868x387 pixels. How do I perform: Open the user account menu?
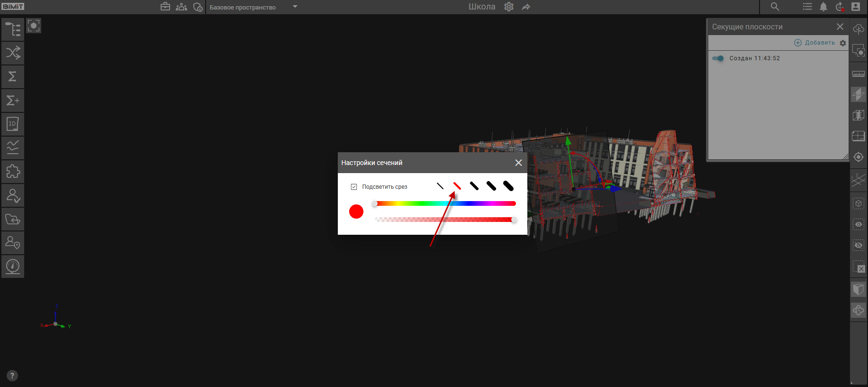click(856, 7)
